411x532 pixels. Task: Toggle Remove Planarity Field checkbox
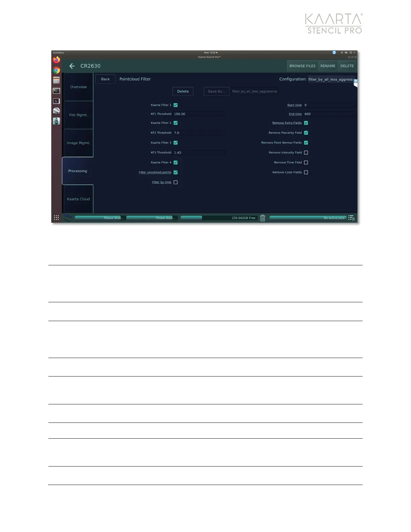[306, 133]
